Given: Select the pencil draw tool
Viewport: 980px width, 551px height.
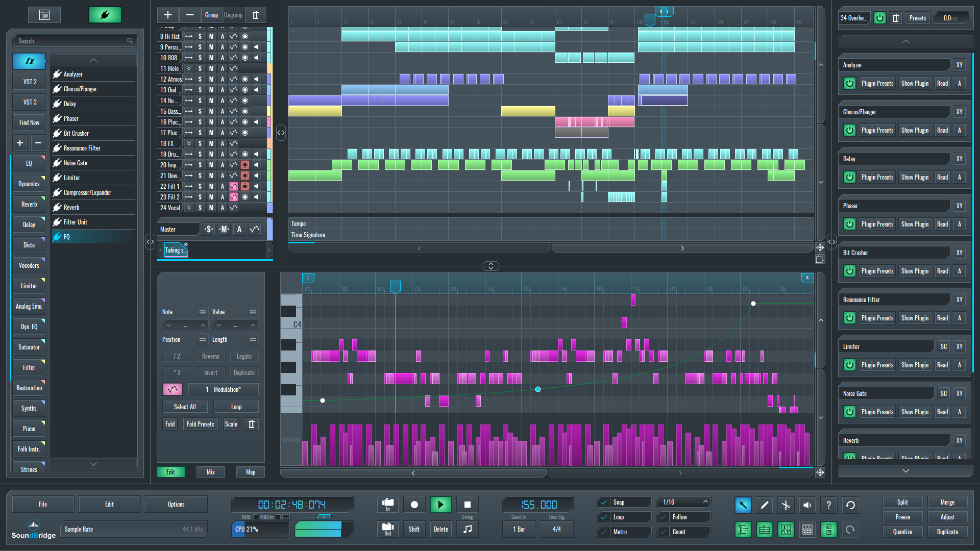Looking at the screenshot, I should pyautogui.click(x=765, y=505).
